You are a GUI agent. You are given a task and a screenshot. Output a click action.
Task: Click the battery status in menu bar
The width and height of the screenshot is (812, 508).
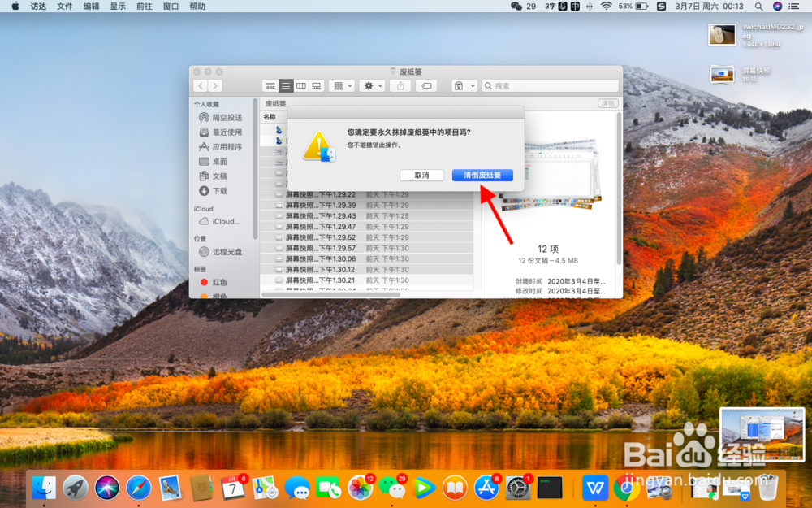point(633,7)
